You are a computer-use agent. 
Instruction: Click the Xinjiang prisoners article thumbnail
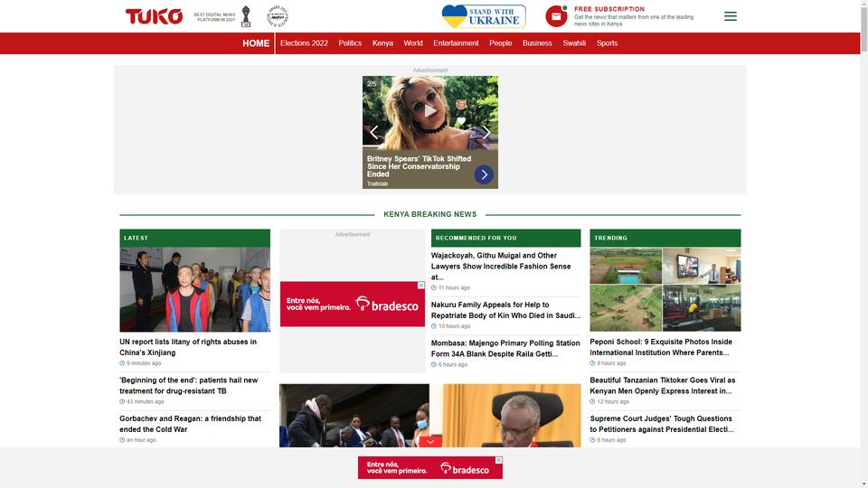[x=195, y=289]
